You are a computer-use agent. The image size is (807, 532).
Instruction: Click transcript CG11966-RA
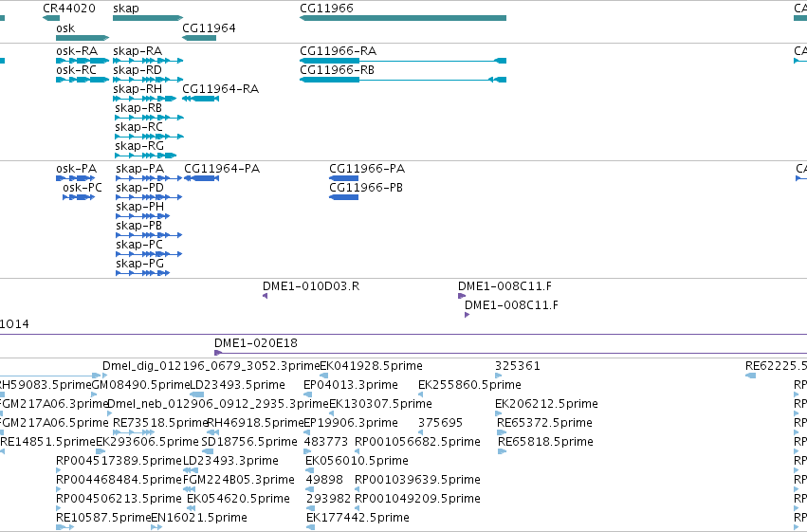pyautogui.click(x=339, y=51)
